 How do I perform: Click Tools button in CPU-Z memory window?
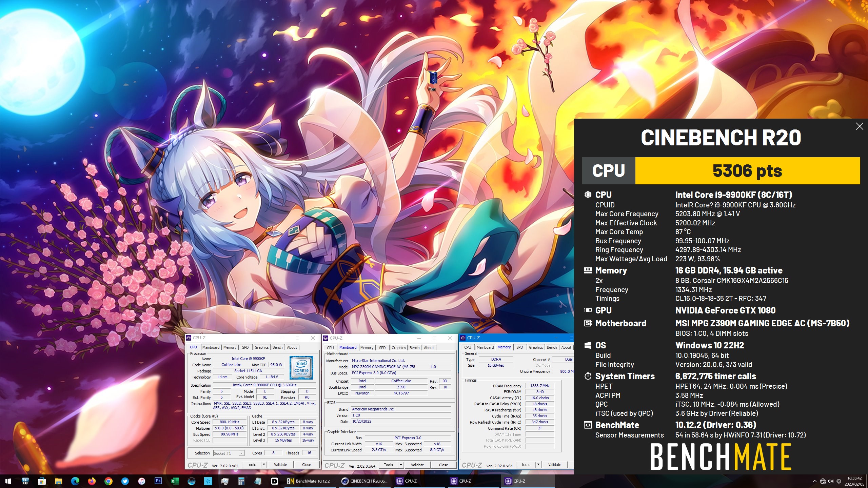(526, 465)
